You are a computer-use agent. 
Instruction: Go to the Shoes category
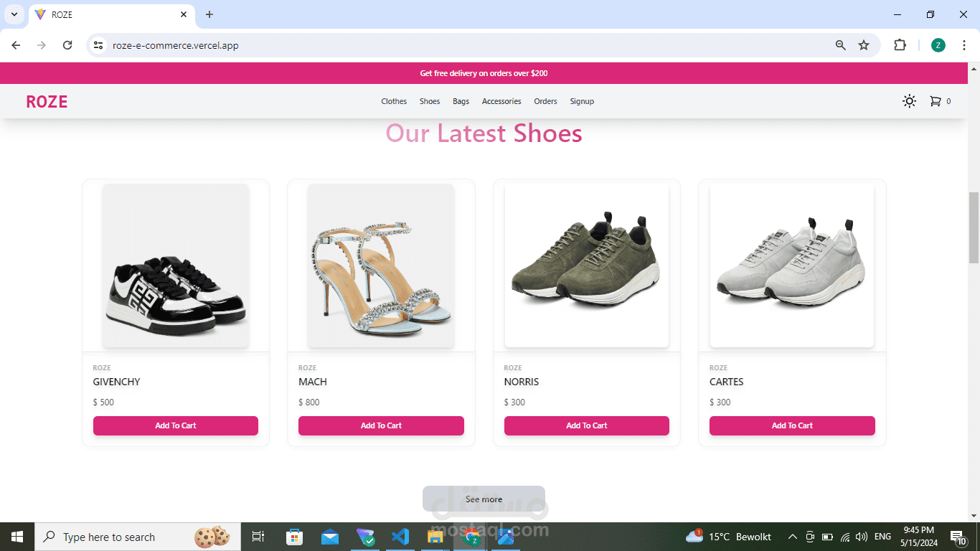click(430, 101)
